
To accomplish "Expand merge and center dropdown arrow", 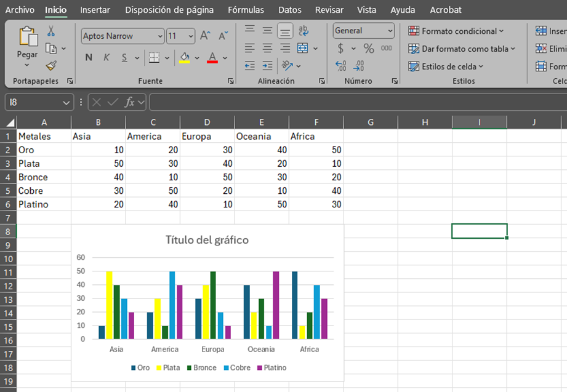I will click(315, 48).
